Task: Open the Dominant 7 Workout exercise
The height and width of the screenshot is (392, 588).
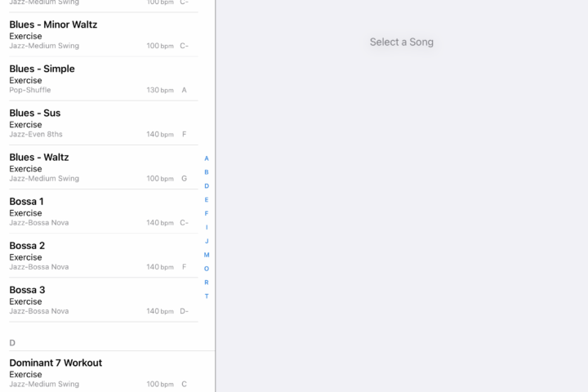Action: tap(104, 372)
